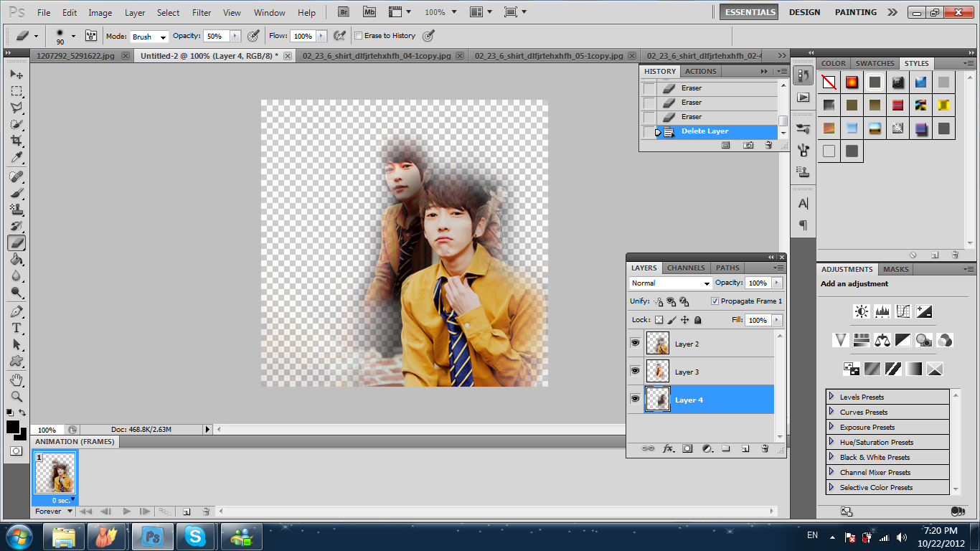The height and width of the screenshot is (551, 980).
Task: Open the eraser Mode dropdown
Action: pos(149,37)
